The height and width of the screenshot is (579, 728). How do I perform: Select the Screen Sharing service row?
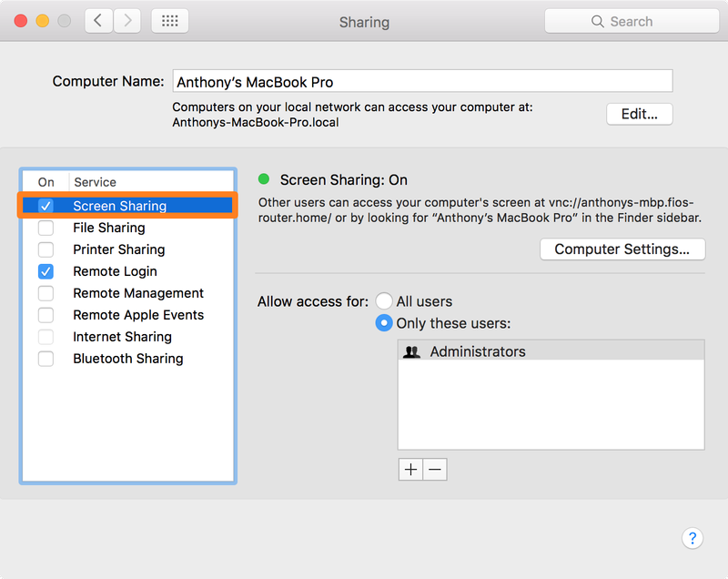(127, 206)
